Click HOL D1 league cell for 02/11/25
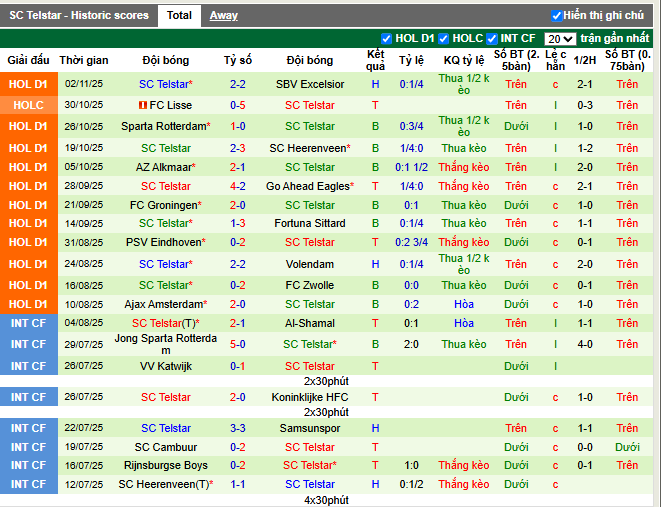This screenshot has width=661, height=507. coord(29,84)
